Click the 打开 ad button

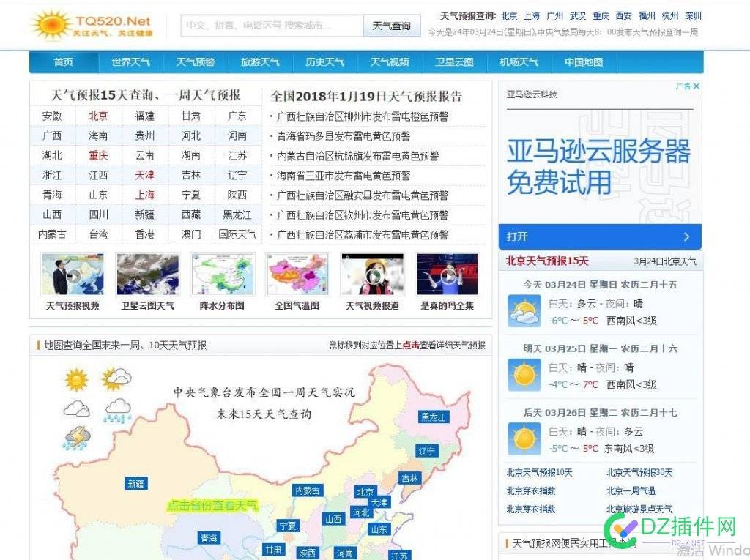click(600, 236)
